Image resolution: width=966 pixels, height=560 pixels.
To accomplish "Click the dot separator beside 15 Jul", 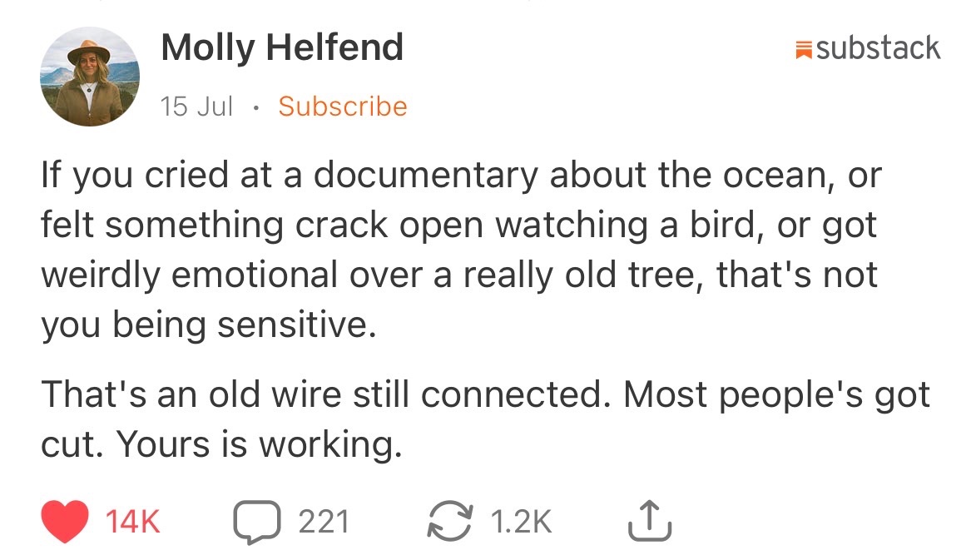I will (255, 108).
